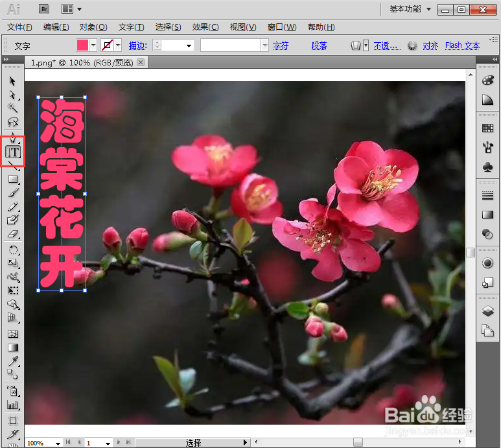Viewport: 501px width, 448px height.
Task: Select the Artboard tool
Action: (13, 421)
